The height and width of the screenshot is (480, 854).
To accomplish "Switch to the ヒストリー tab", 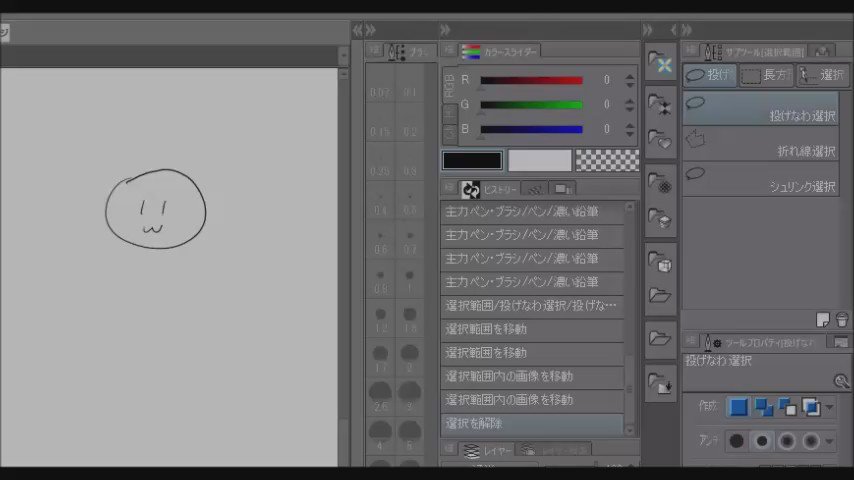I will click(x=489, y=189).
